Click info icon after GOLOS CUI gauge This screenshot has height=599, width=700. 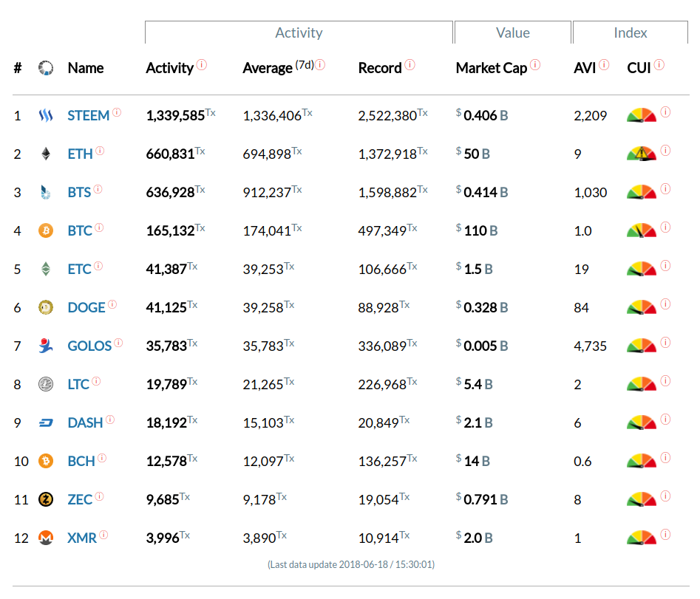click(665, 343)
